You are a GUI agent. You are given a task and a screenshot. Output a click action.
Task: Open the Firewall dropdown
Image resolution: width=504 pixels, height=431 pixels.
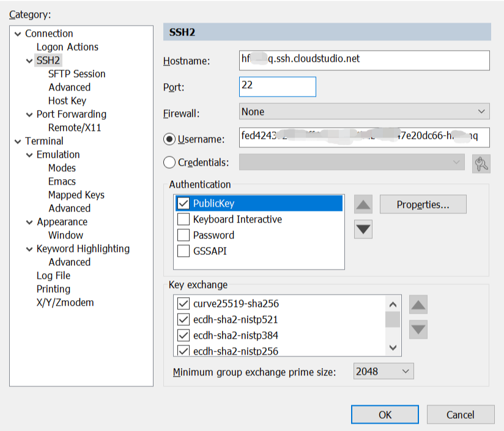364,111
